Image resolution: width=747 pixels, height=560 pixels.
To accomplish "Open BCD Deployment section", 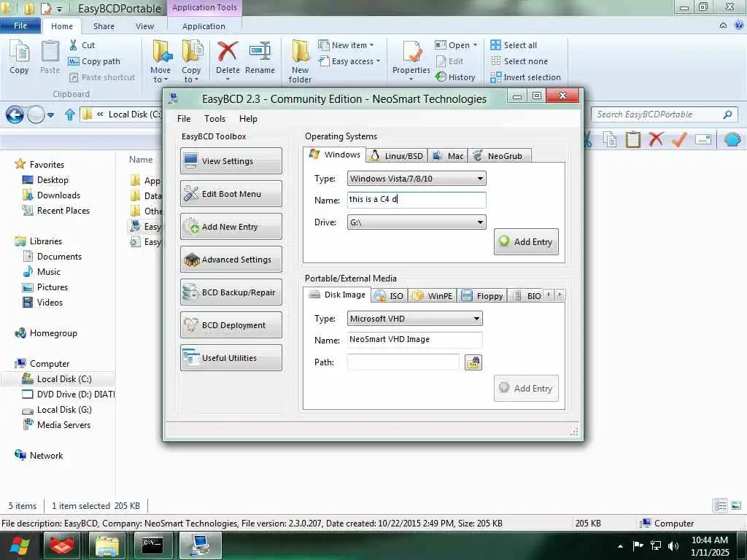I will 231,325.
